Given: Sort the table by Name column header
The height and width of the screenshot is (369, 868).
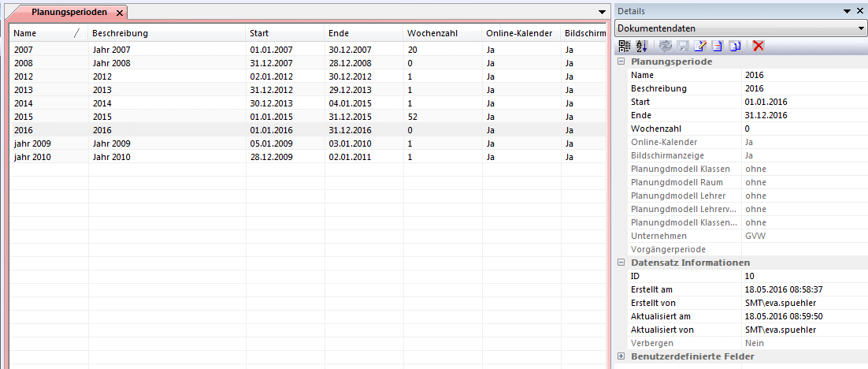Looking at the screenshot, I should tap(43, 33).
